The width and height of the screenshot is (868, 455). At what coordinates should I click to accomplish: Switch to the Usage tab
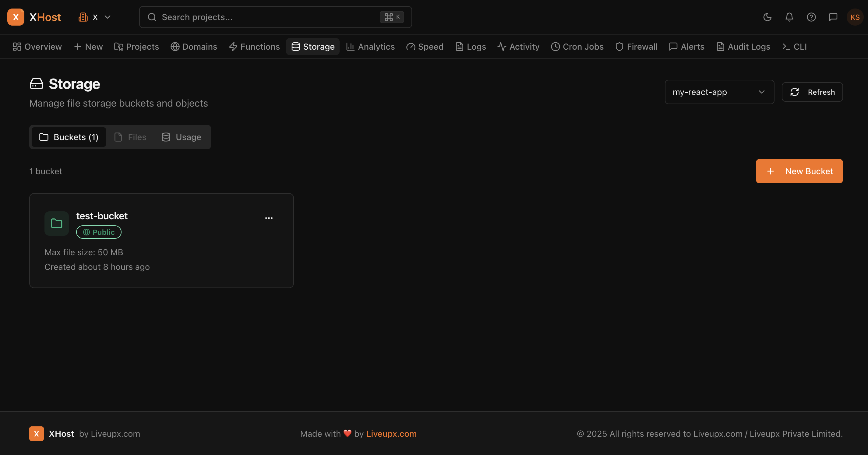click(181, 137)
